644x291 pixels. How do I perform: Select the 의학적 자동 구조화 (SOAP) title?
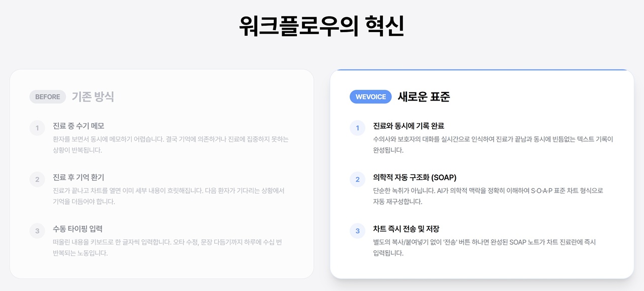pos(415,177)
